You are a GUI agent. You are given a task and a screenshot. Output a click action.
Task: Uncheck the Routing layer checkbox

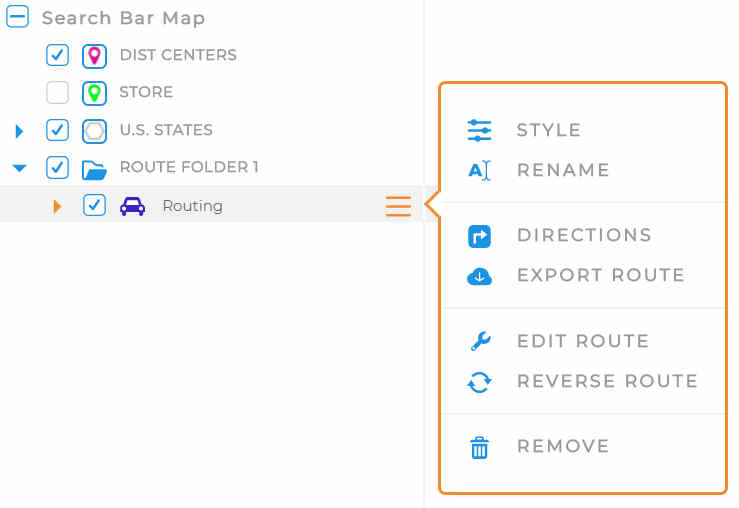point(94,205)
